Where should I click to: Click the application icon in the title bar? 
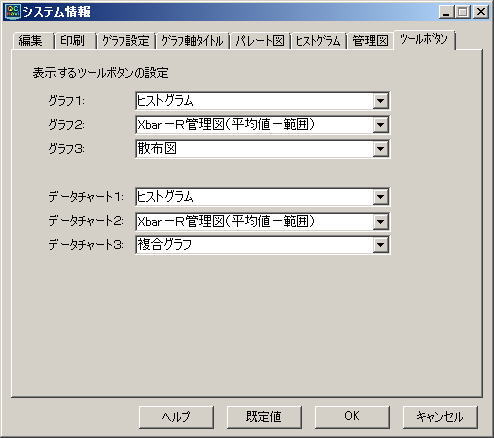13,11
